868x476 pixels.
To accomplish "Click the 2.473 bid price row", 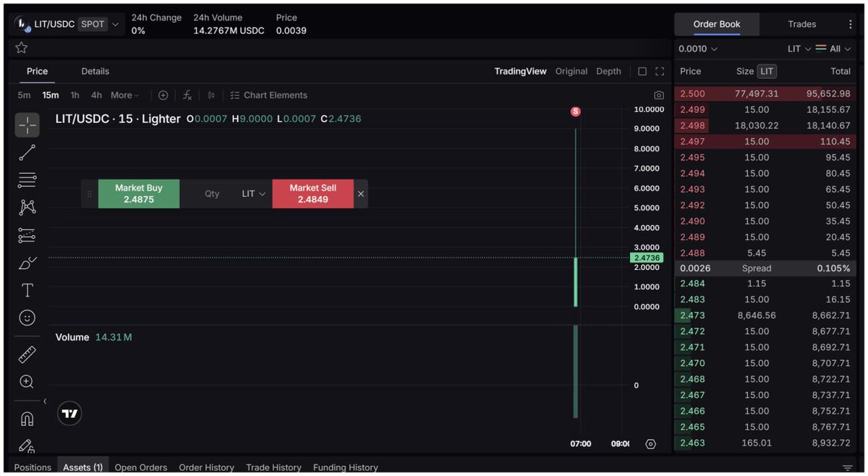I will pos(765,315).
